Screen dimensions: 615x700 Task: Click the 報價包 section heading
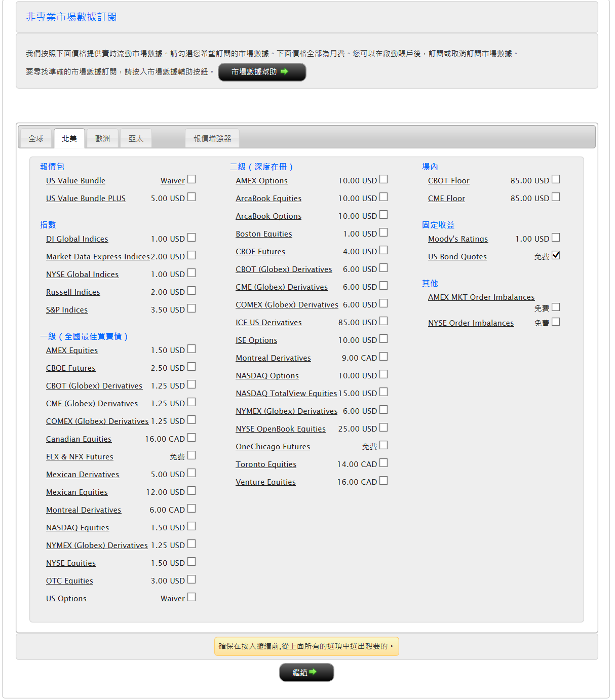click(x=52, y=167)
